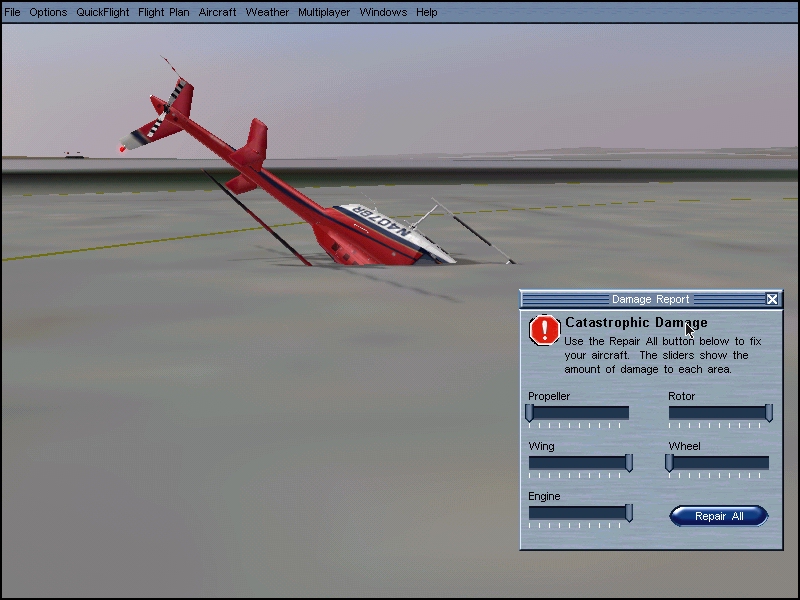The width and height of the screenshot is (800, 600).
Task: Click the red exclamation warning icon
Action: (544, 330)
